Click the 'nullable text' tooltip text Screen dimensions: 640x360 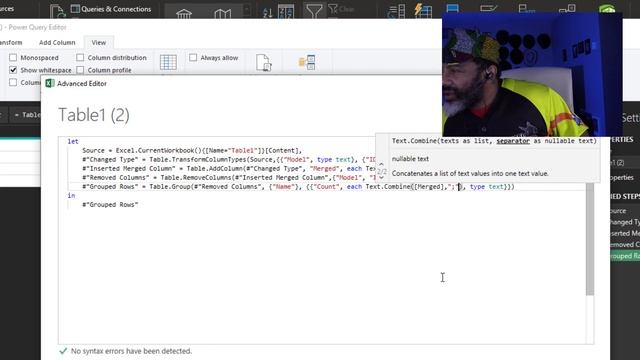point(410,159)
